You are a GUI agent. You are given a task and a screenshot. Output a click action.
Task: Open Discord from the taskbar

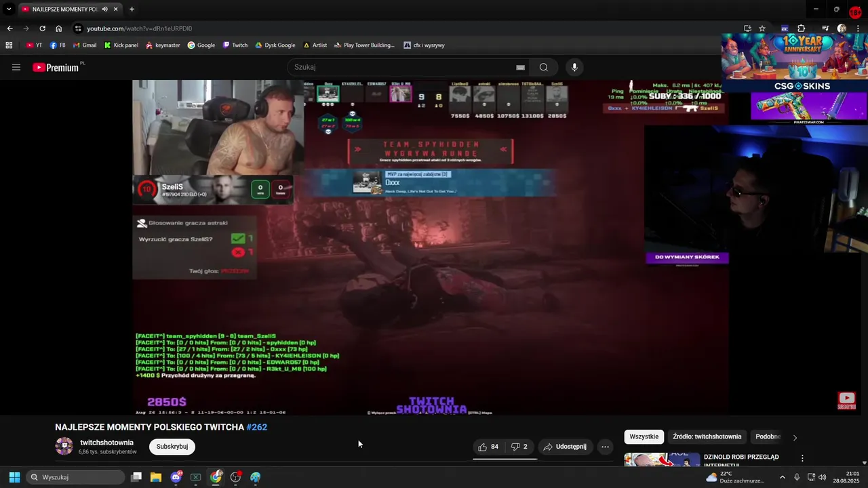[x=176, y=477]
